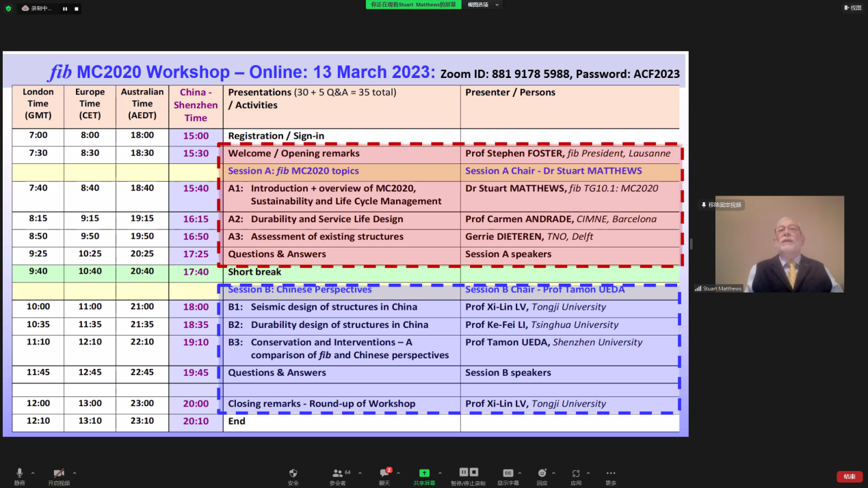This screenshot has height=488, width=868.
Task: Click the red End (结束) meeting button
Action: click(849, 476)
